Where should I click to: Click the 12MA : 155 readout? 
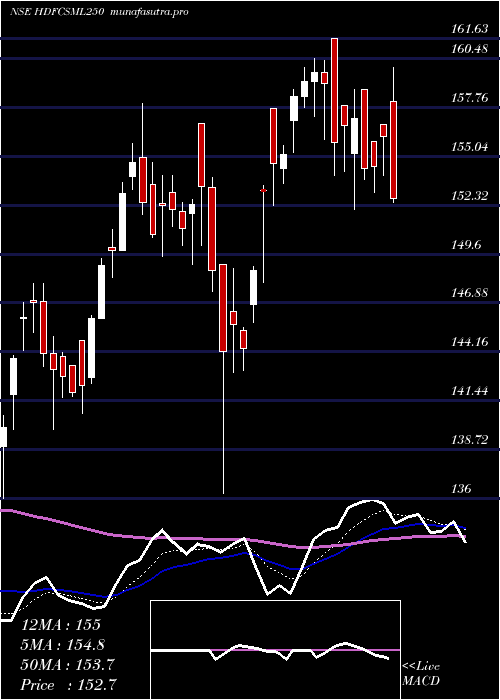point(61,625)
